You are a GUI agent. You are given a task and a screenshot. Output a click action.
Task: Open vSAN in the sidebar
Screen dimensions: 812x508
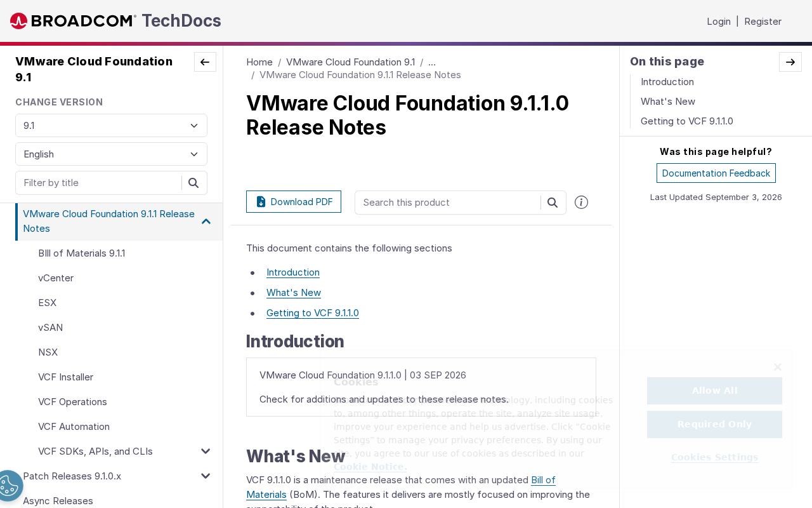[51, 328]
